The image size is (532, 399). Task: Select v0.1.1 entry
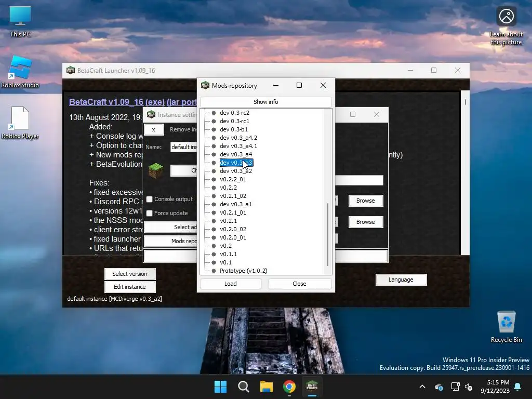tap(229, 254)
